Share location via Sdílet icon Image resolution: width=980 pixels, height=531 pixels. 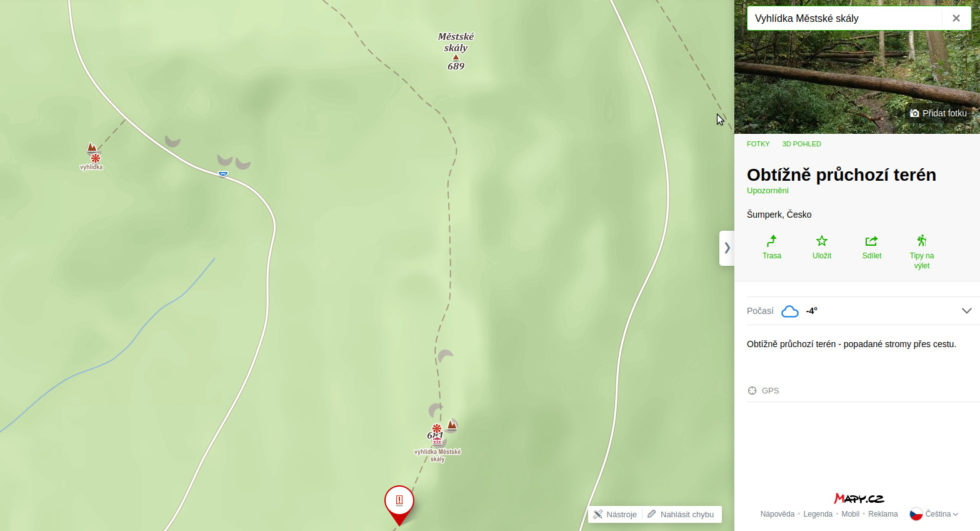[871, 241]
